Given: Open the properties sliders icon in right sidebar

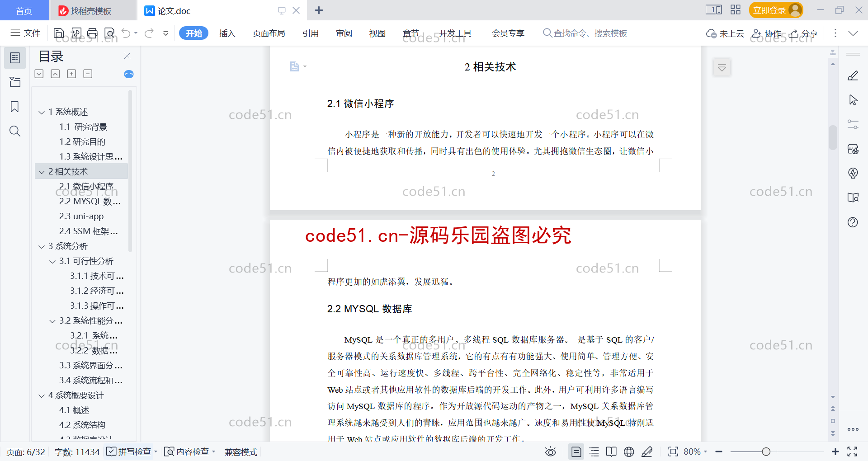Looking at the screenshot, I should click(853, 124).
